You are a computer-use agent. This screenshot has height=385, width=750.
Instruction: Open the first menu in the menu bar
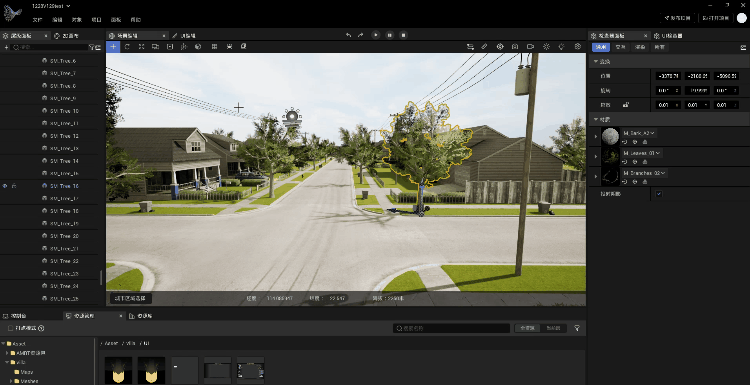[37, 20]
